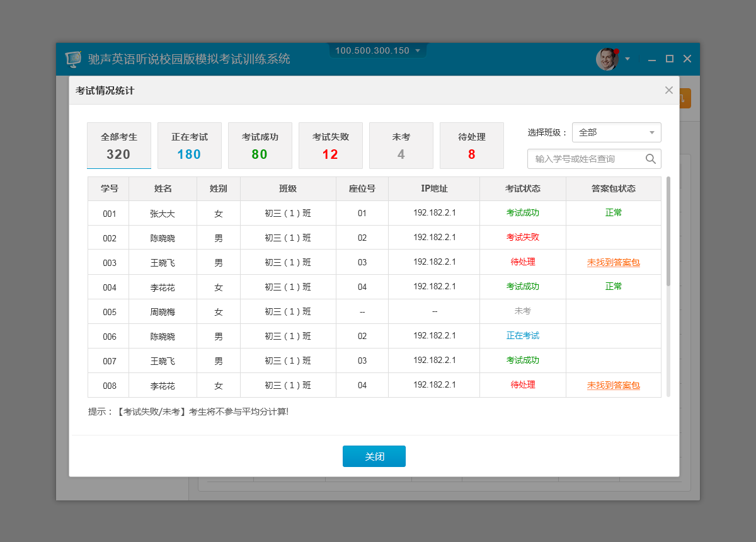
Task: Click the app logo icon in title bar
Action: click(x=74, y=59)
